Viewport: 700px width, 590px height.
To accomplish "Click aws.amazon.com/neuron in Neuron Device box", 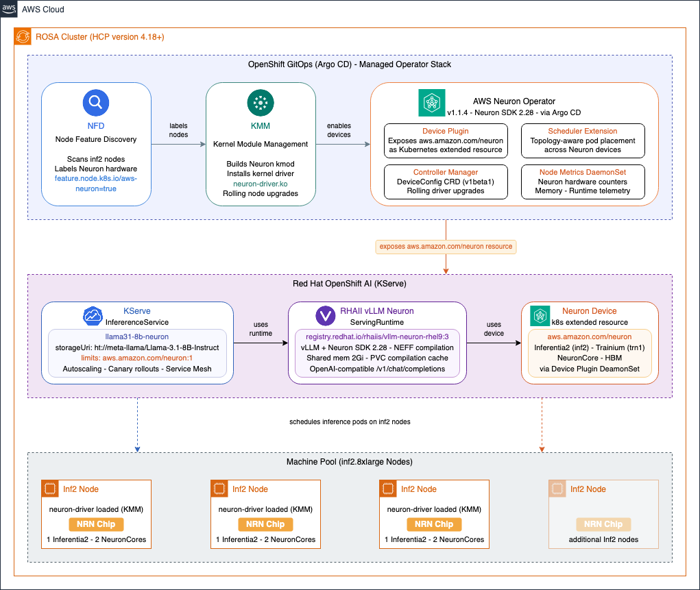I will [590, 336].
